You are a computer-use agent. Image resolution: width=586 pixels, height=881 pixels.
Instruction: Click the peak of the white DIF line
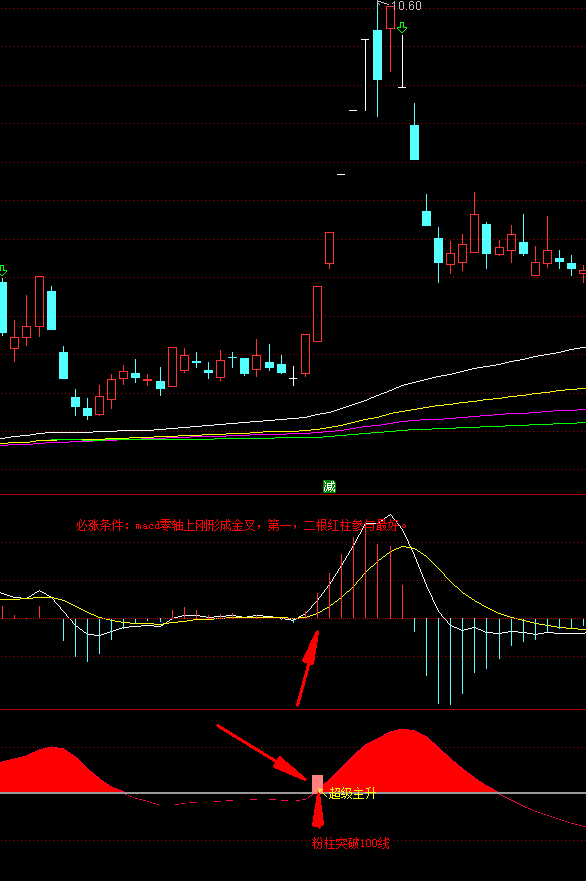coord(391,515)
